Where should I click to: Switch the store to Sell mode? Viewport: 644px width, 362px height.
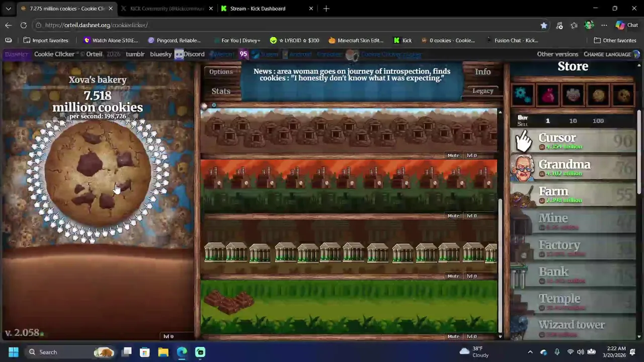(523, 124)
